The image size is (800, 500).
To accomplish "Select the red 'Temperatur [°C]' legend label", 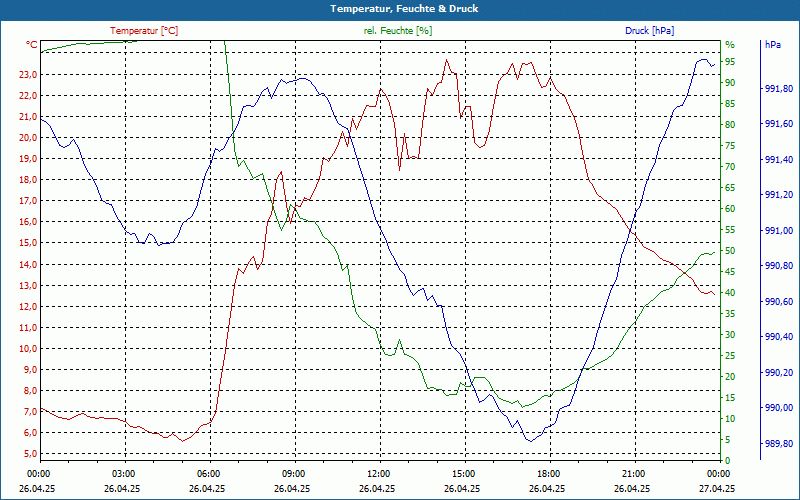I will tap(144, 31).
